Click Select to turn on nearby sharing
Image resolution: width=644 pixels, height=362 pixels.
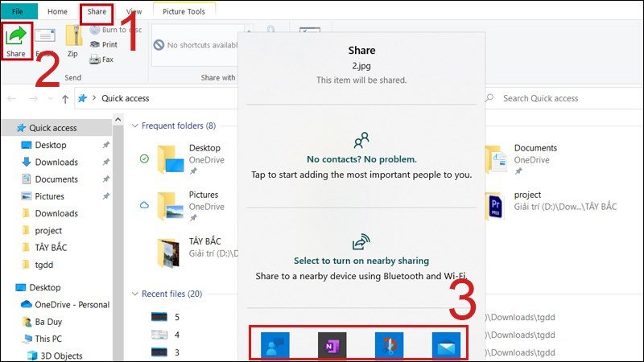(x=361, y=261)
